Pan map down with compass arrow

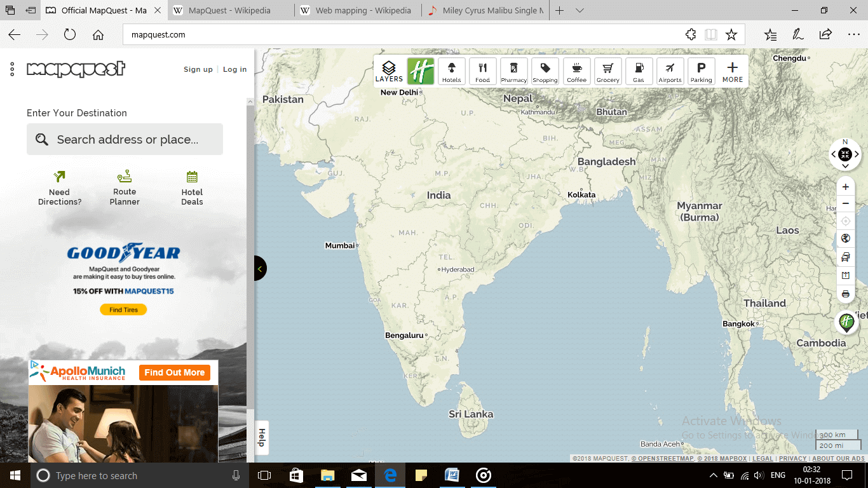(845, 166)
